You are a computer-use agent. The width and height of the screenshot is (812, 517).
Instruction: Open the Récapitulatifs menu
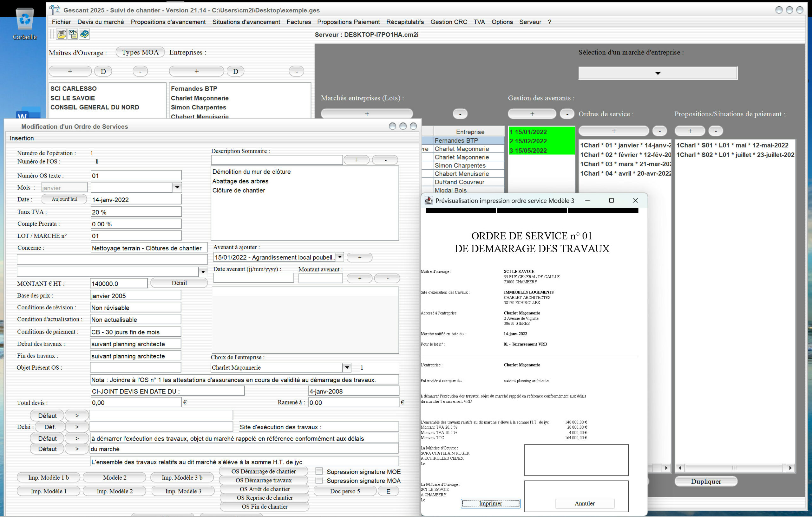(405, 22)
